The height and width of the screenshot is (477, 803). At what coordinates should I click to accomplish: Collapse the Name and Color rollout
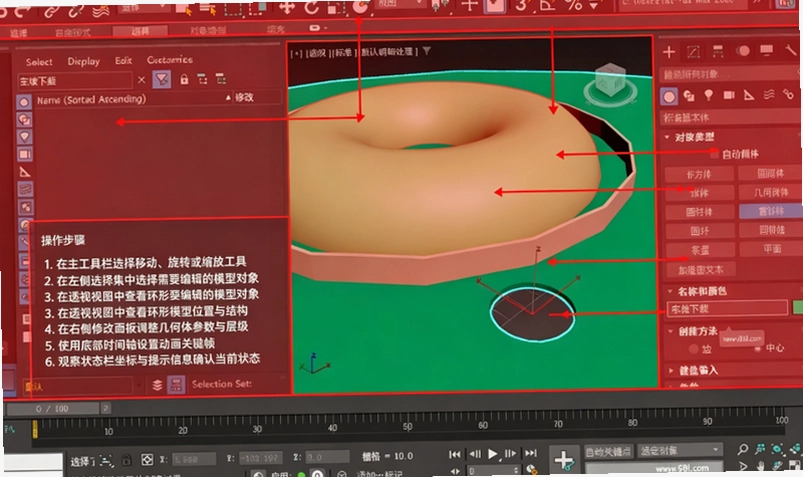point(670,292)
